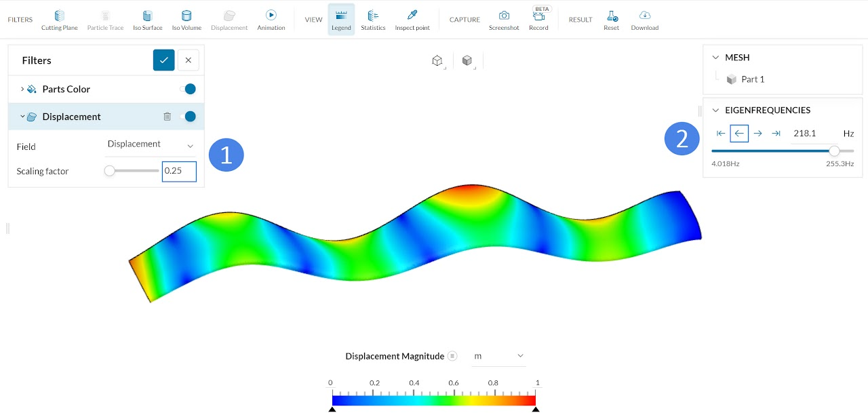Toggle the Parts Color switch

coord(188,89)
